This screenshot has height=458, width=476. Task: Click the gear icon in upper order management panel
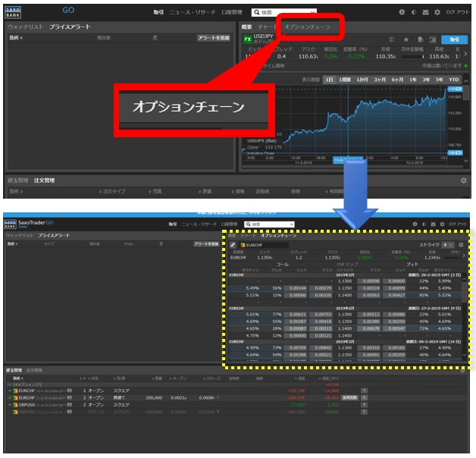click(x=463, y=180)
